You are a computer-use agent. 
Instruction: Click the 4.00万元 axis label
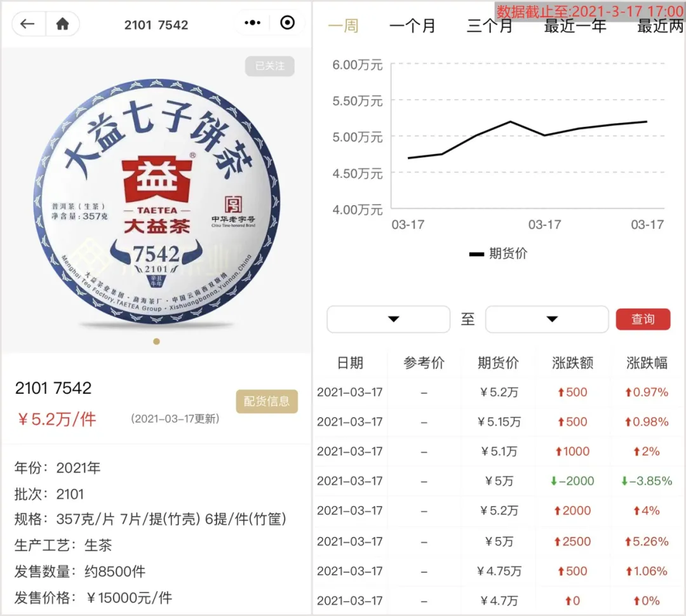tap(358, 210)
